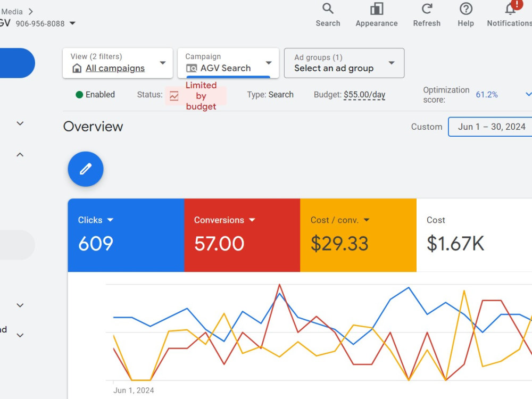Click the Refresh icon
Screen dimensions: 532x399
(427, 9)
